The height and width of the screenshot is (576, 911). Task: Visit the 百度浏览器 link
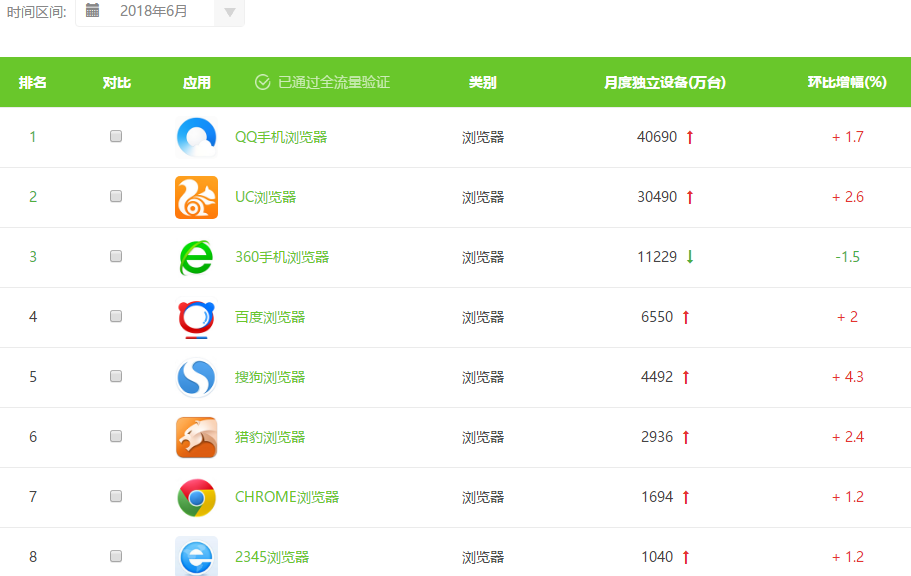(270, 317)
